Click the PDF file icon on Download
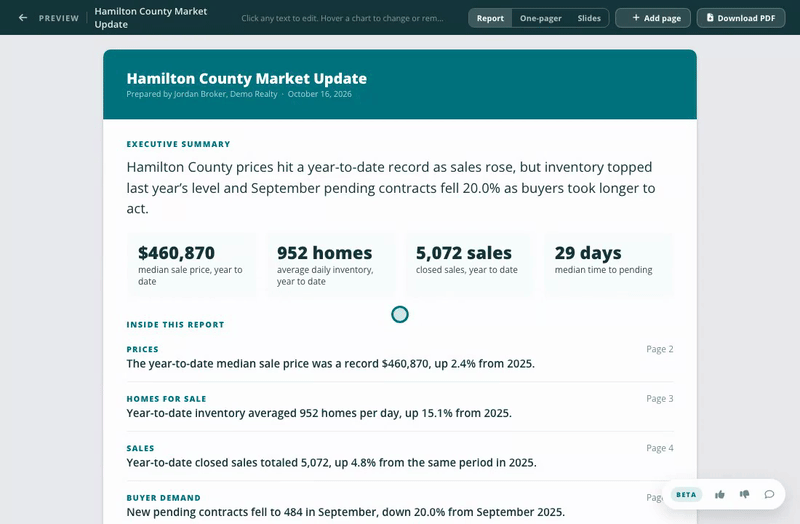800x524 pixels. click(710, 18)
